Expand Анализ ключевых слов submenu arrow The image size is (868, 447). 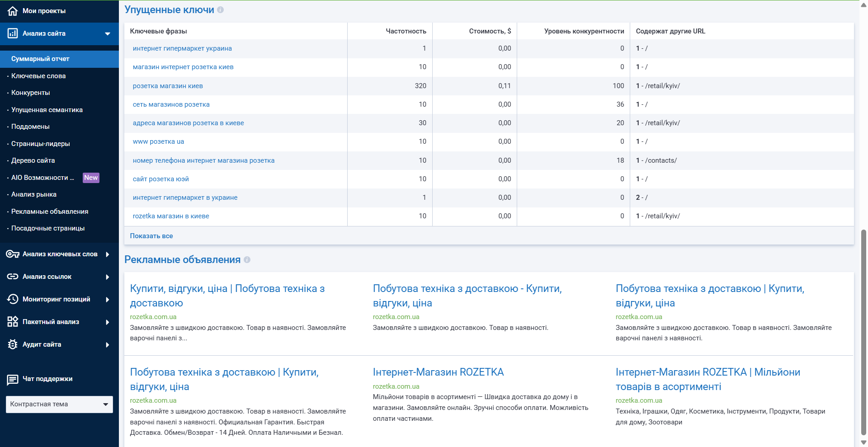click(108, 254)
